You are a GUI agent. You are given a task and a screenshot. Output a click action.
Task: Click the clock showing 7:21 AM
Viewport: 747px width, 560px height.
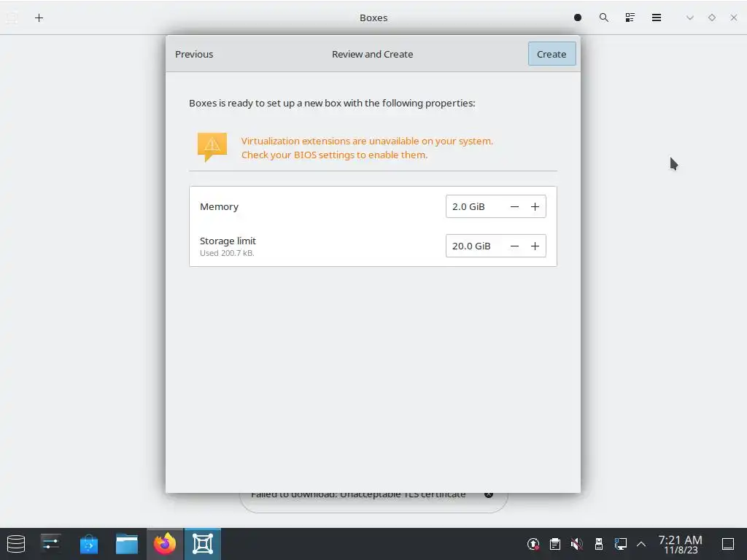(x=681, y=544)
